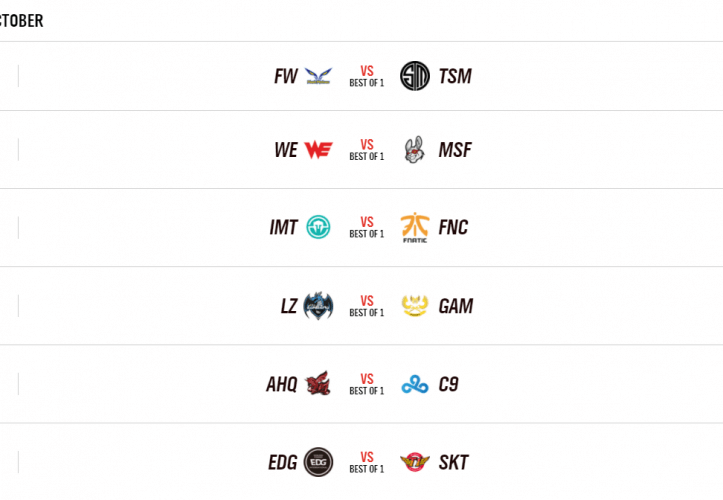Click the VS label for IMT–FNC match
This screenshot has height=500, width=723.
coord(366,222)
